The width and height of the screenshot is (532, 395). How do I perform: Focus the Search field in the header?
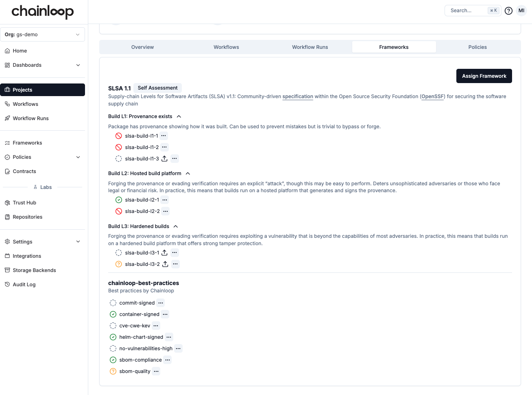click(473, 11)
